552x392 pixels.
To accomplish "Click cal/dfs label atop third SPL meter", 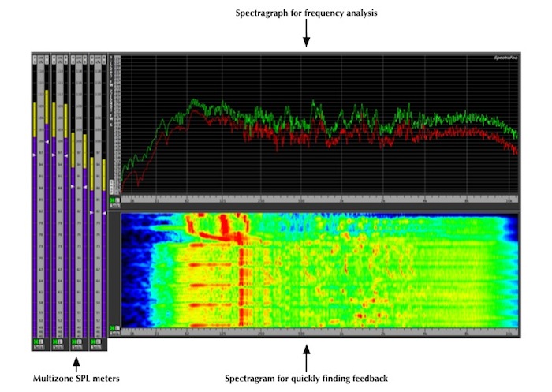I will click(x=79, y=59).
